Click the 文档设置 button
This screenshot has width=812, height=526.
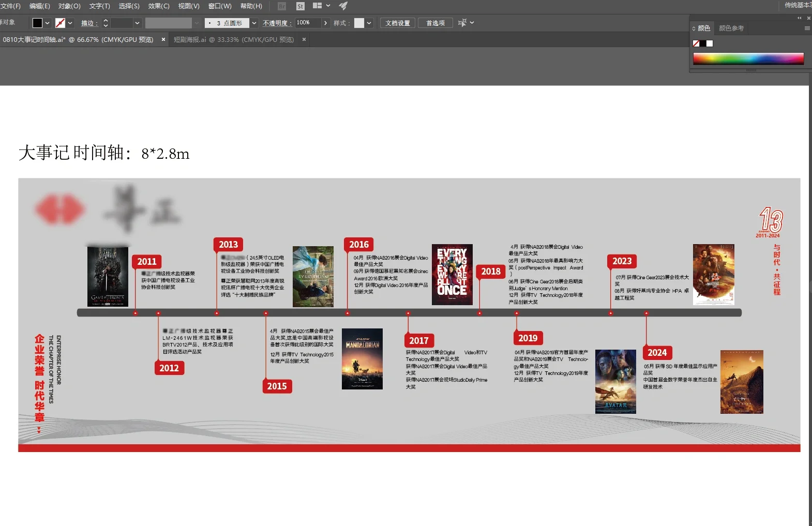398,23
